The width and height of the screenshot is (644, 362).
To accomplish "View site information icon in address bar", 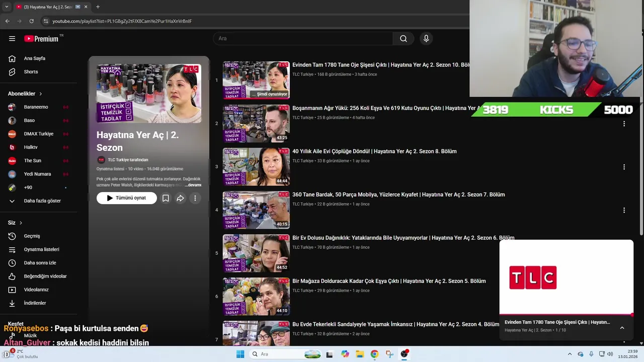I will 46,21.
